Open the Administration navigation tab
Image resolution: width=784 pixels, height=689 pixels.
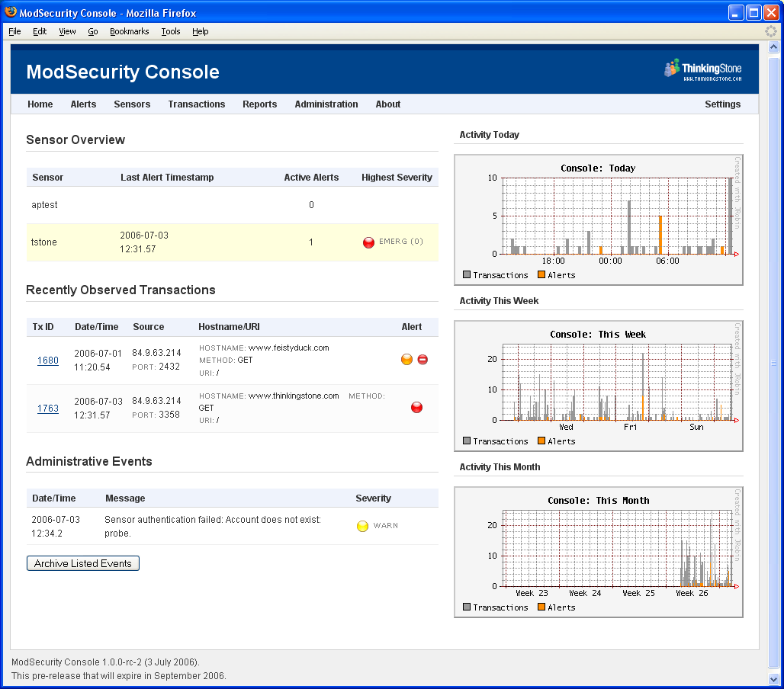(326, 104)
